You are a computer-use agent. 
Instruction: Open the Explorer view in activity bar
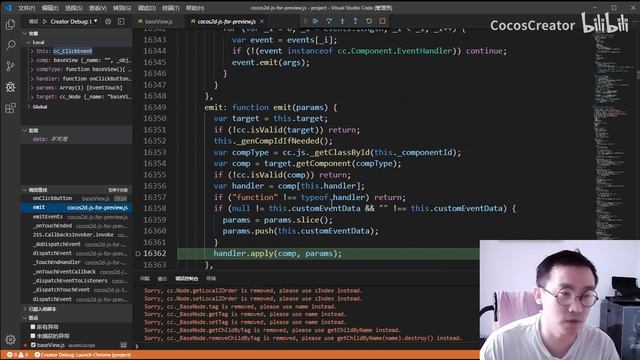click(x=10, y=24)
